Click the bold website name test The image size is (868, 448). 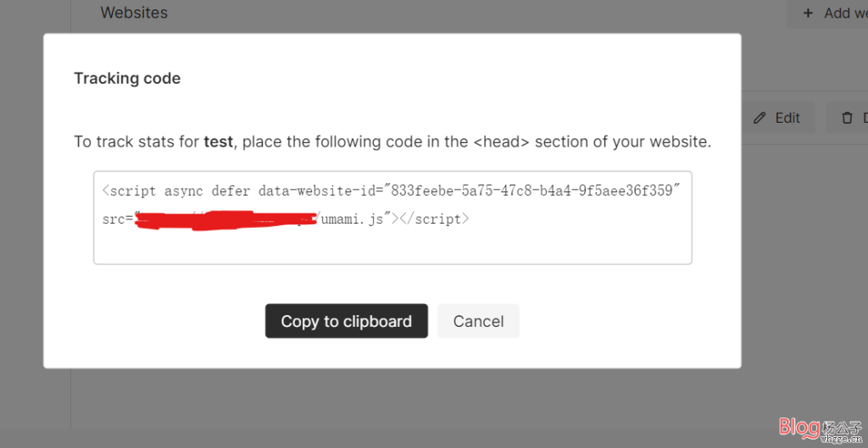pyautogui.click(x=218, y=142)
